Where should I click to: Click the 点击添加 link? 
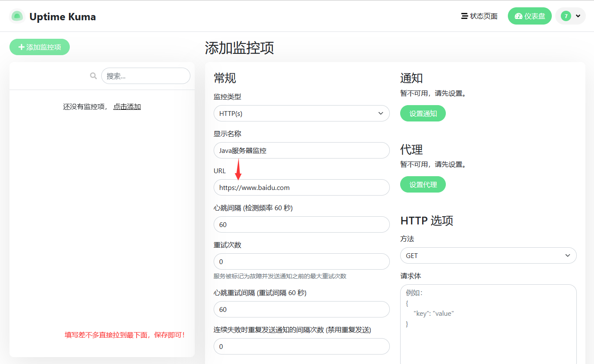tap(127, 107)
